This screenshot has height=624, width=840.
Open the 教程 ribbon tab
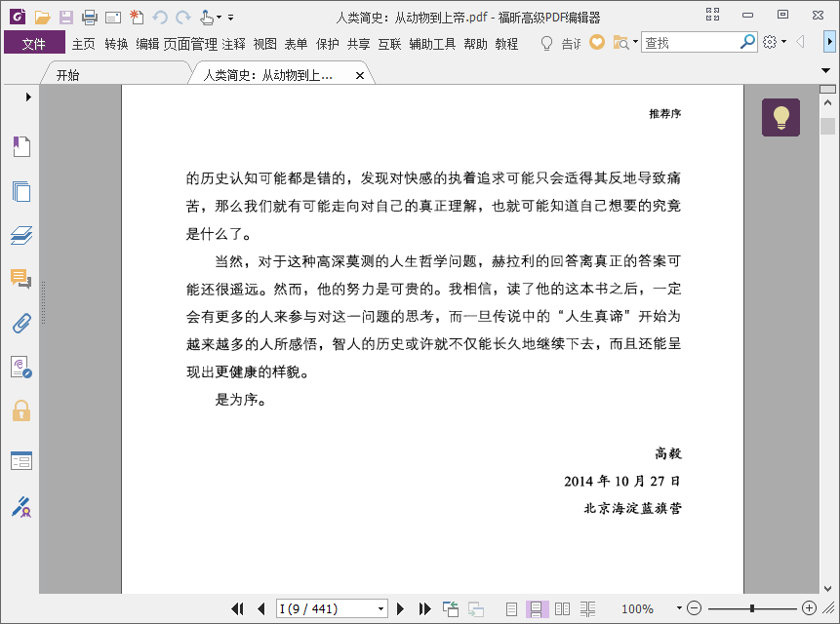(x=506, y=44)
